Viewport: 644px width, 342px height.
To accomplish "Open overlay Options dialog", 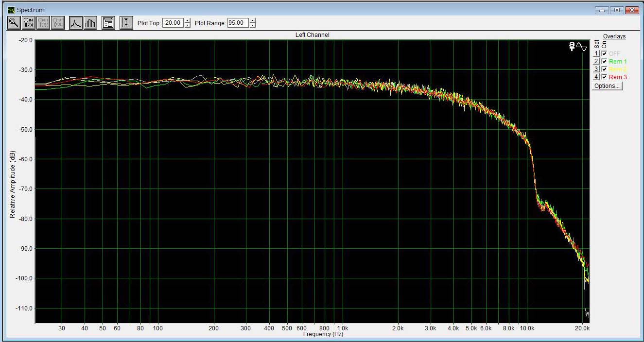I will tap(607, 86).
